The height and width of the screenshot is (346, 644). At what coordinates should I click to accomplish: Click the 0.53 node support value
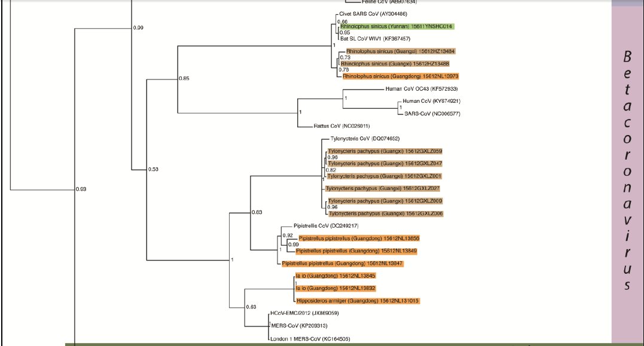pyautogui.click(x=154, y=170)
